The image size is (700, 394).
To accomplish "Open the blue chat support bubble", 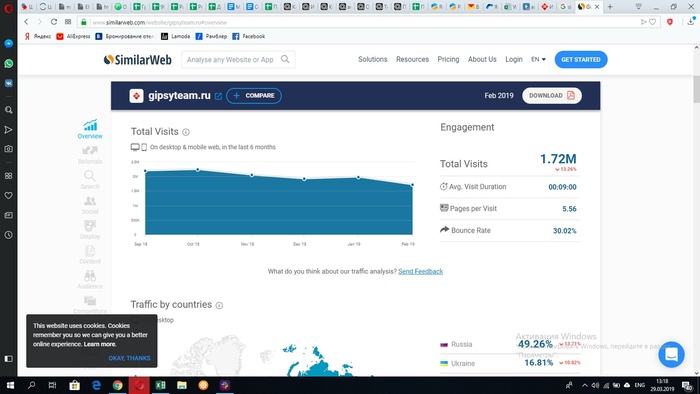I will pyautogui.click(x=671, y=354).
